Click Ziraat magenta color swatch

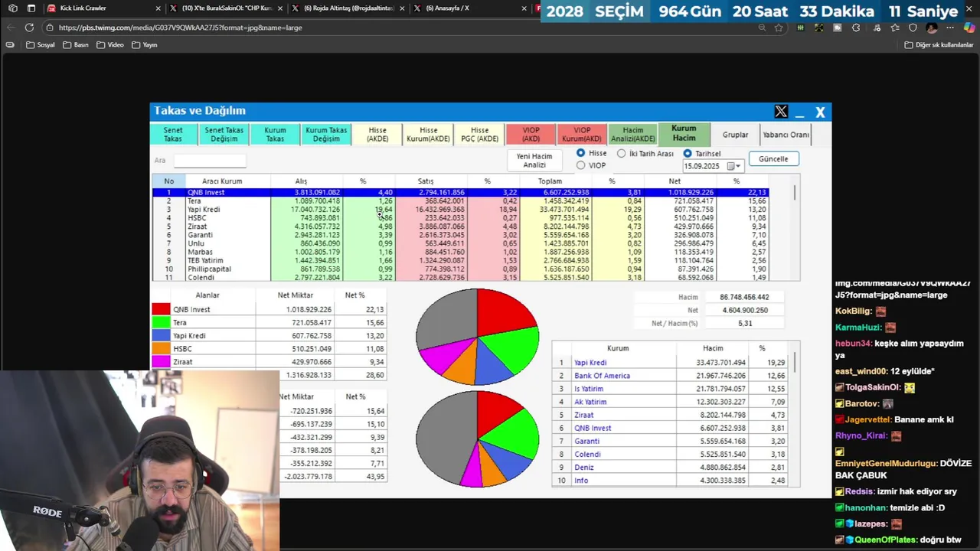pos(161,361)
